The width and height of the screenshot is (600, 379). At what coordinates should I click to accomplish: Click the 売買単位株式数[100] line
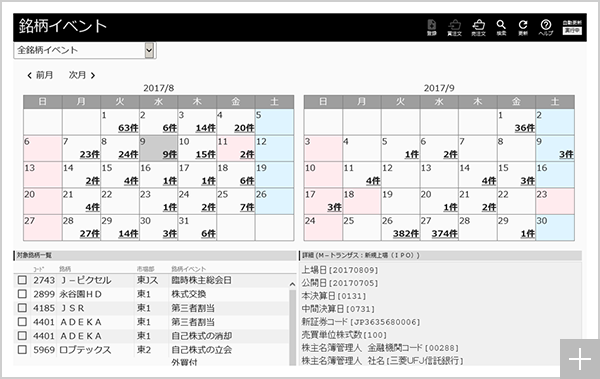[x=344, y=335]
